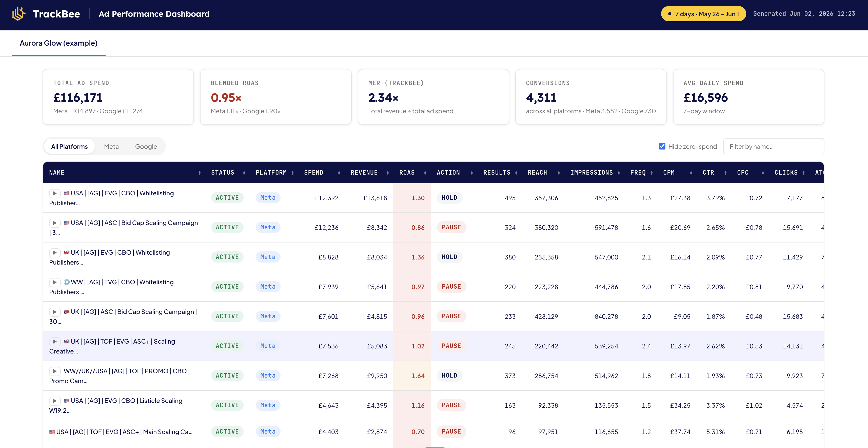Screen dimensions: 868x448
Task: Sort by the ROAS column arrows
Action: pos(425,173)
